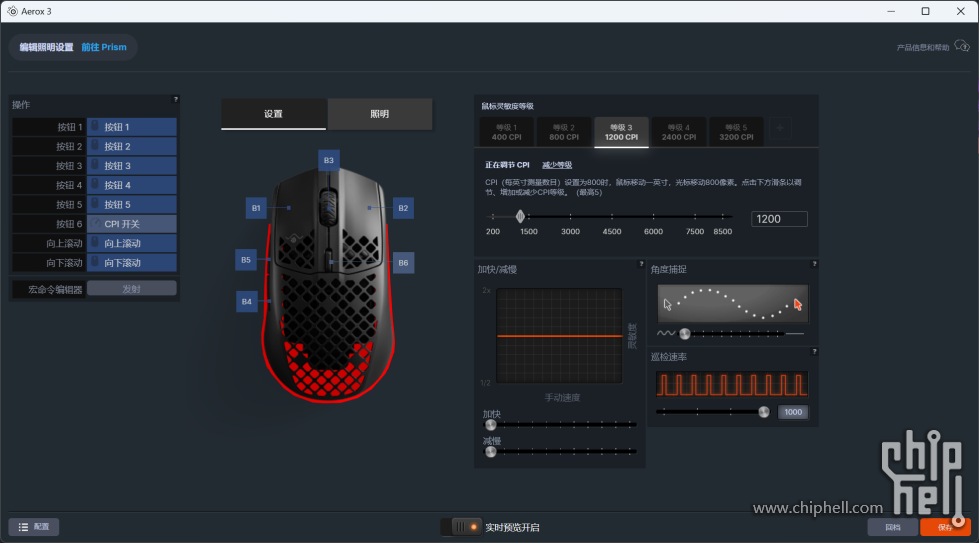Open the 按钮 1 action assignment
This screenshot has height=543, width=979.
point(132,127)
